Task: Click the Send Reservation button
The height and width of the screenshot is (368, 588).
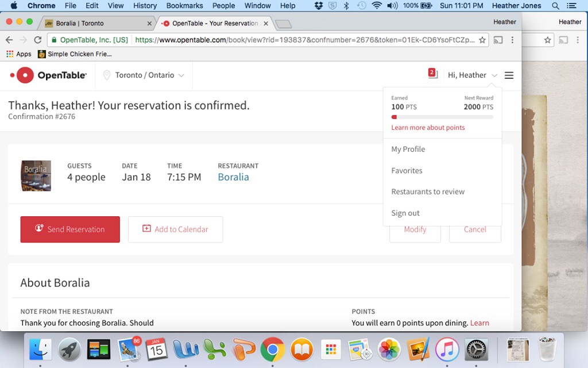Action: coord(70,229)
